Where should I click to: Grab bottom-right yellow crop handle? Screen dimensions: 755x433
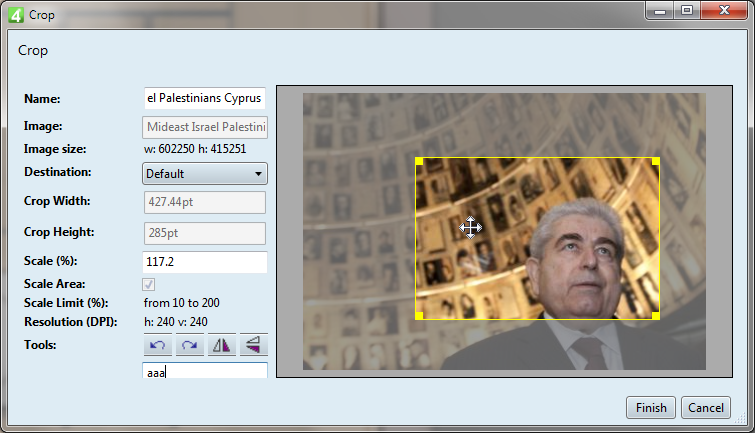tap(656, 315)
